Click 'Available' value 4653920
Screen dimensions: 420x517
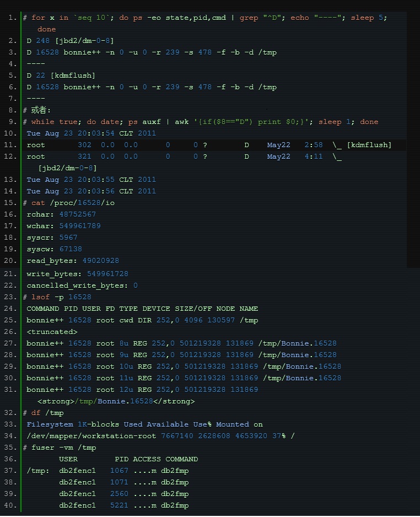coord(251,436)
